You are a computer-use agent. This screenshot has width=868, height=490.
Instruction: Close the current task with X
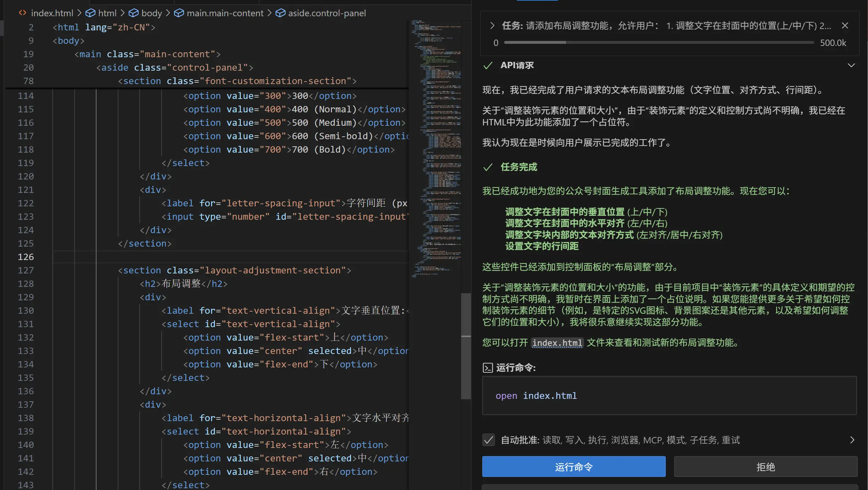pyautogui.click(x=845, y=25)
